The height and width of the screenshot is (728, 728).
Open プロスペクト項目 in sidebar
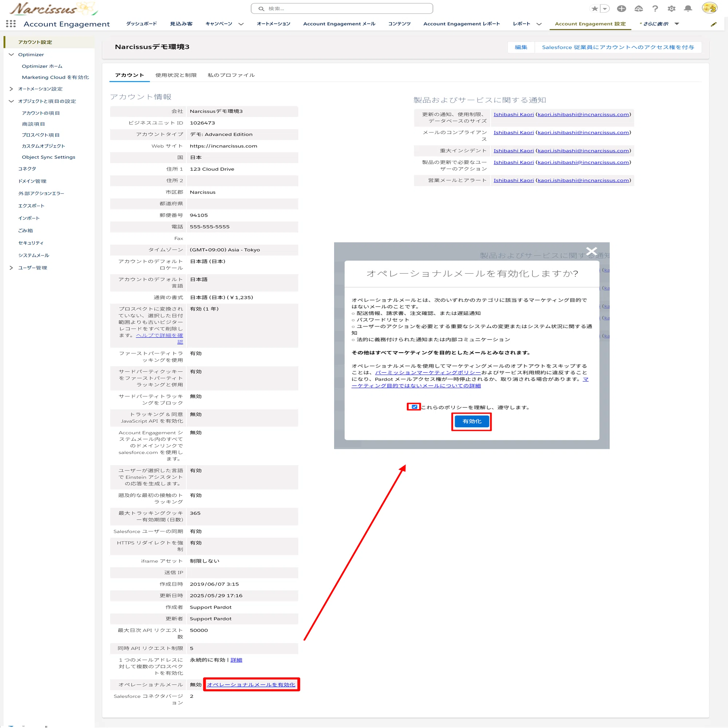41,135
